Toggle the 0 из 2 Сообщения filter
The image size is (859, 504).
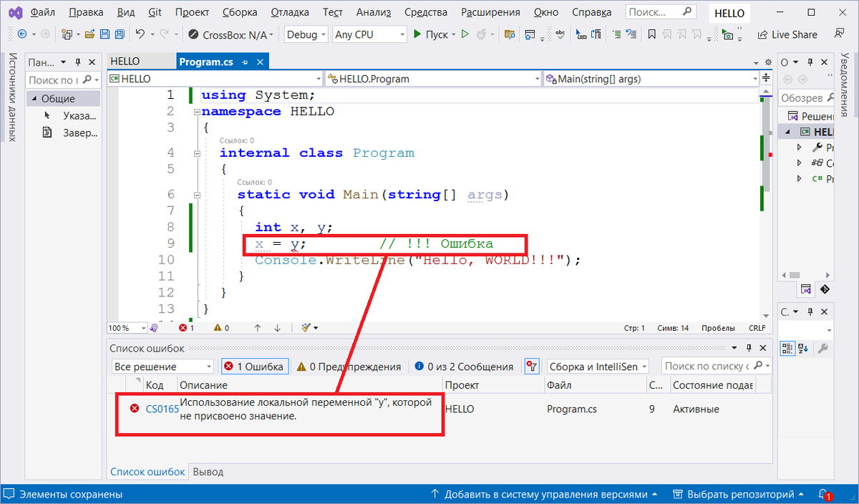464,366
